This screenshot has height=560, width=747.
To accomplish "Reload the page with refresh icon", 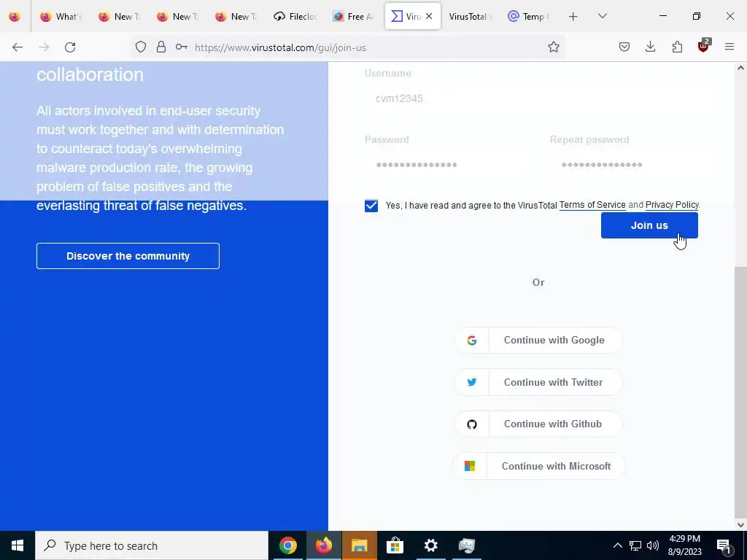I will (x=70, y=47).
